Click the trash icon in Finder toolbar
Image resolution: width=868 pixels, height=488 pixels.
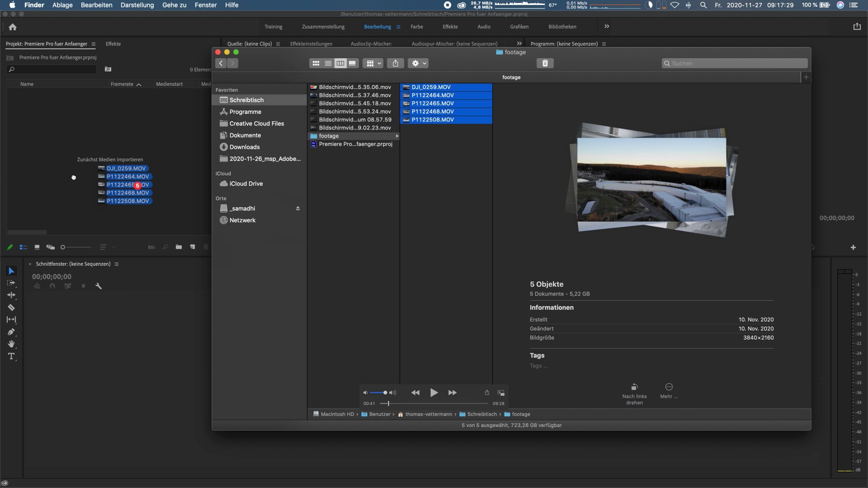tap(545, 63)
